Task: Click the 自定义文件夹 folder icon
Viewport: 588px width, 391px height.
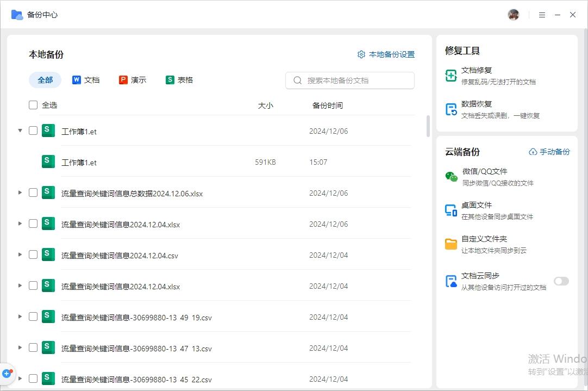Action: tap(451, 244)
